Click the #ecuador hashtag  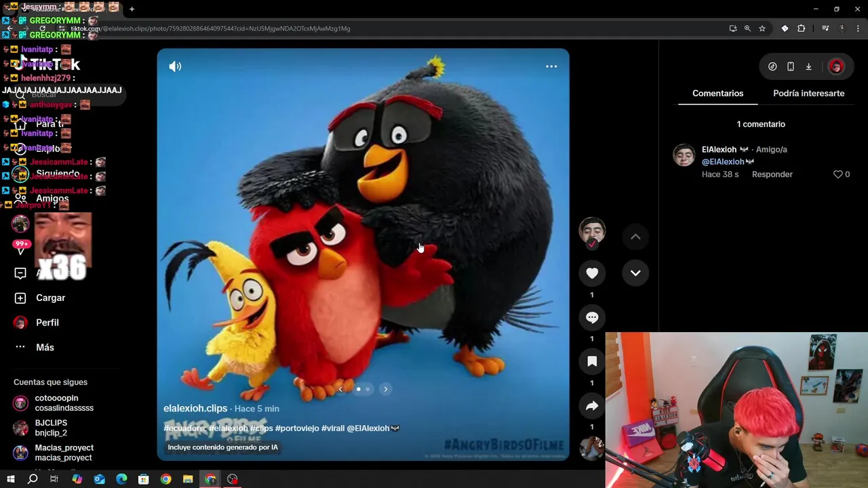(x=184, y=428)
